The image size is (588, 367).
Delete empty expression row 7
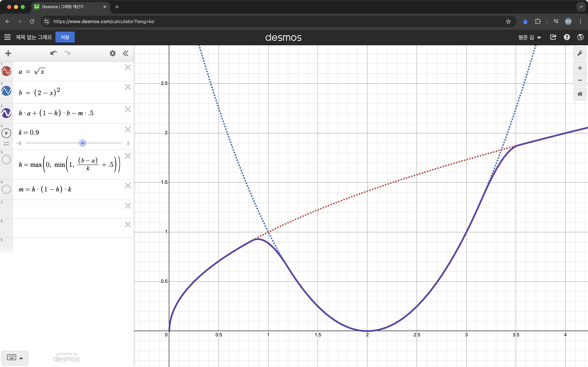tap(128, 206)
